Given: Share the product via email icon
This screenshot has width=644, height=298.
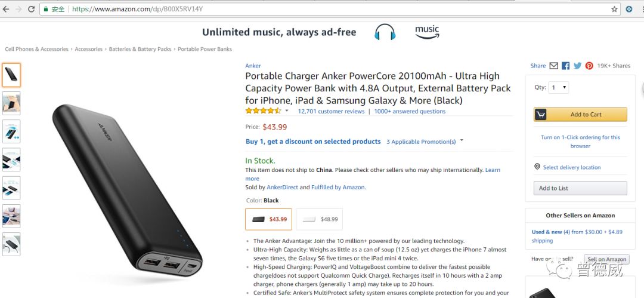Looking at the screenshot, I should (553, 66).
